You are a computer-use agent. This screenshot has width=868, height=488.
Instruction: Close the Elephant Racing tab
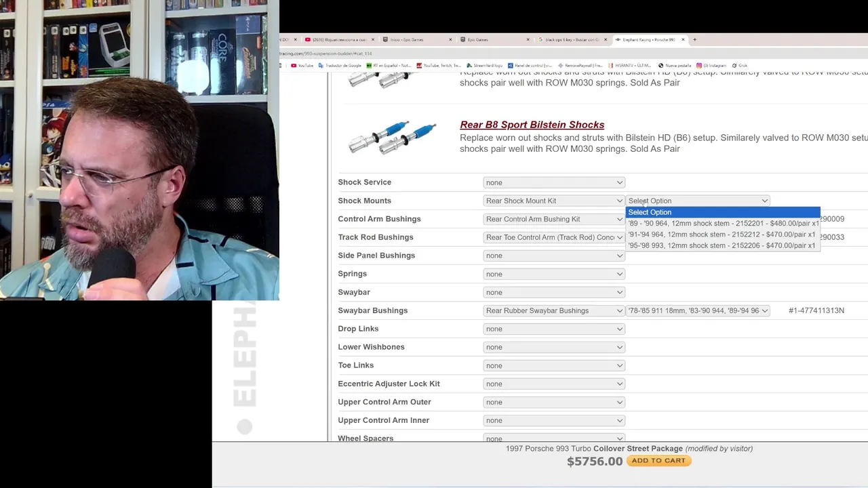point(683,39)
